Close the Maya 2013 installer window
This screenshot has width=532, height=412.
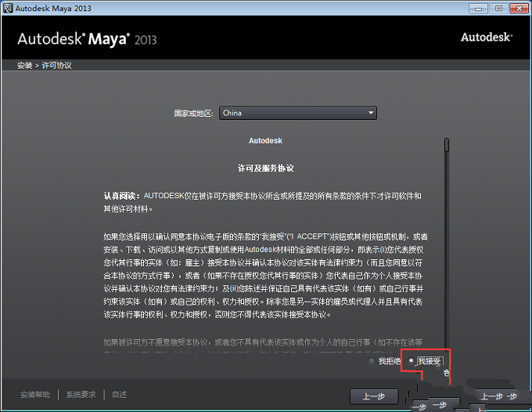519,9
